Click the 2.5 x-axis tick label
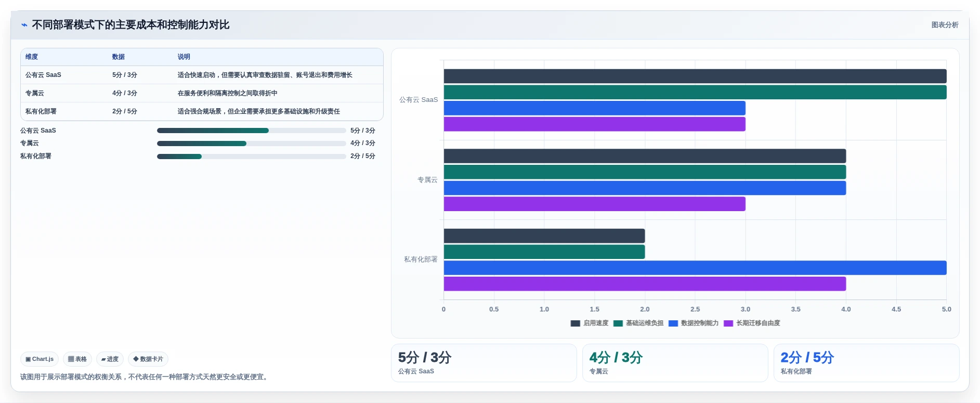 tap(695, 309)
